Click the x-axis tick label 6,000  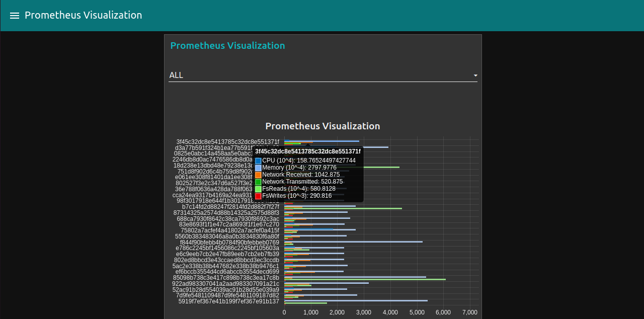pyautogui.click(x=443, y=312)
